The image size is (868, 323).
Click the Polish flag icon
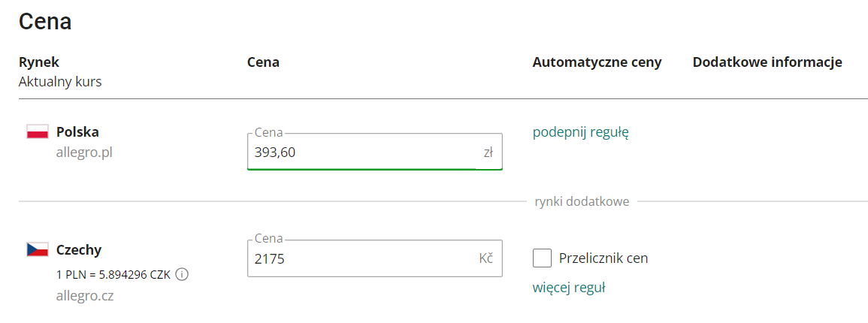(x=38, y=132)
